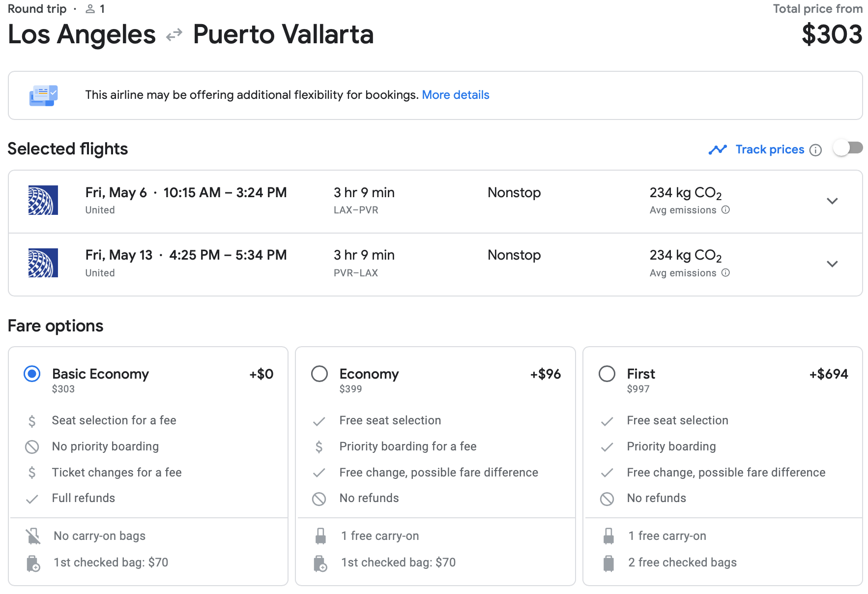Screen dimensions: 868x594
Task: Expand the Fri, May 13 flight details
Action: click(x=832, y=264)
